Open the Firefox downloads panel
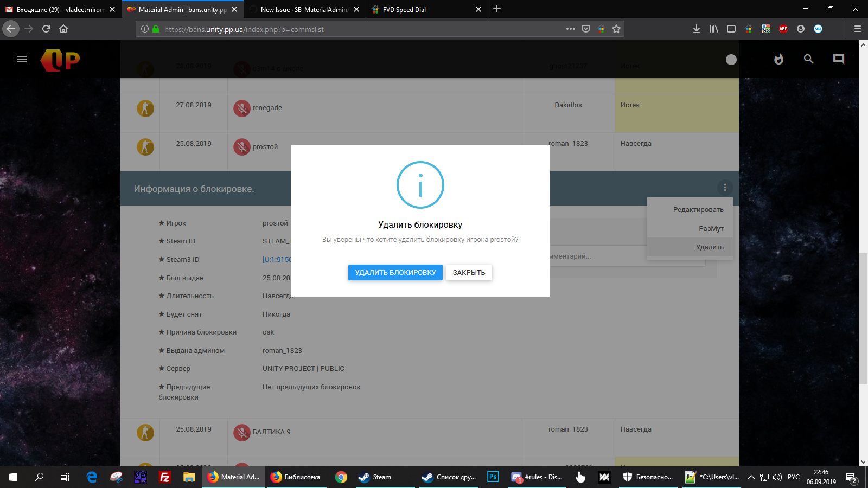Screen dimensions: 868x488 pos(697,29)
